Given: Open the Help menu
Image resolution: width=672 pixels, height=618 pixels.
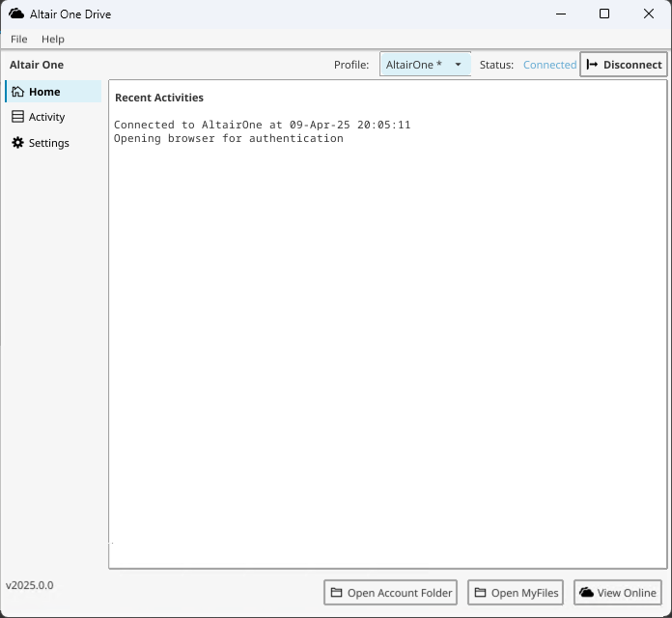Looking at the screenshot, I should [x=53, y=39].
